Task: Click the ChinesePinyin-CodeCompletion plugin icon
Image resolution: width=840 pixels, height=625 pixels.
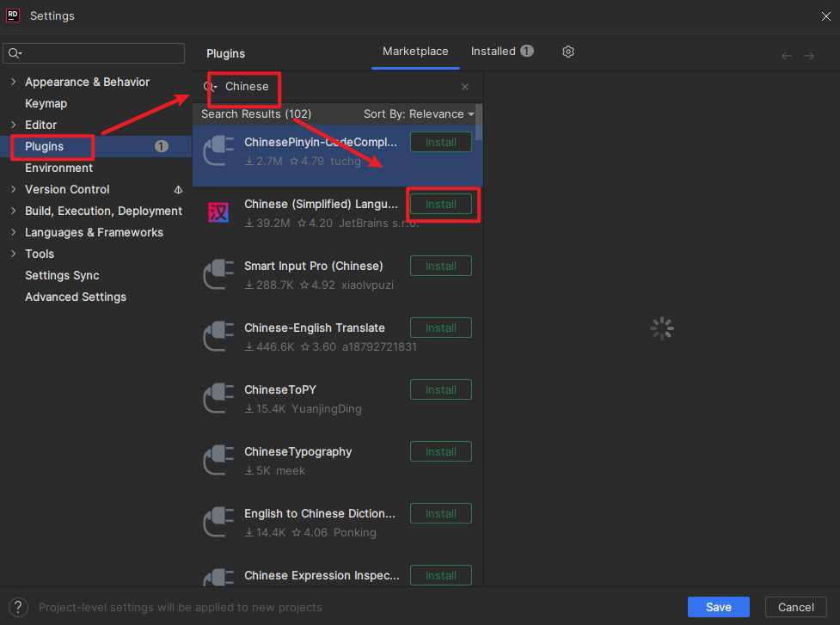Action: tap(218, 150)
